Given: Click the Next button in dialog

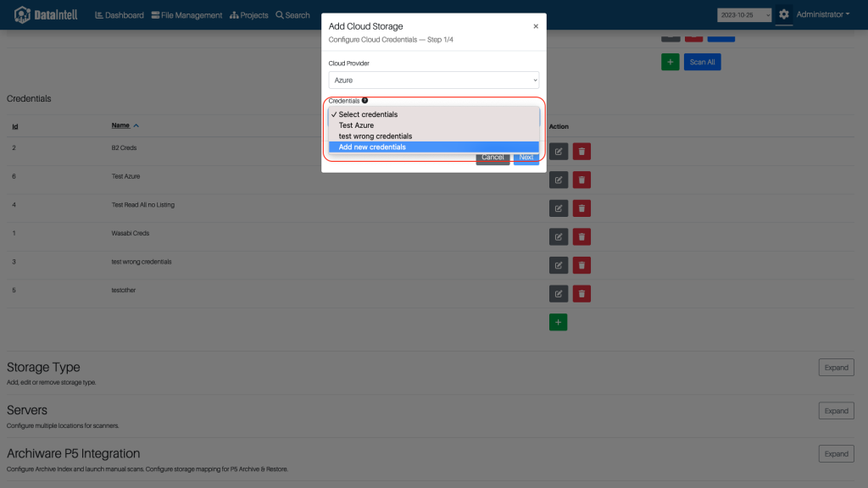Looking at the screenshot, I should (x=526, y=158).
